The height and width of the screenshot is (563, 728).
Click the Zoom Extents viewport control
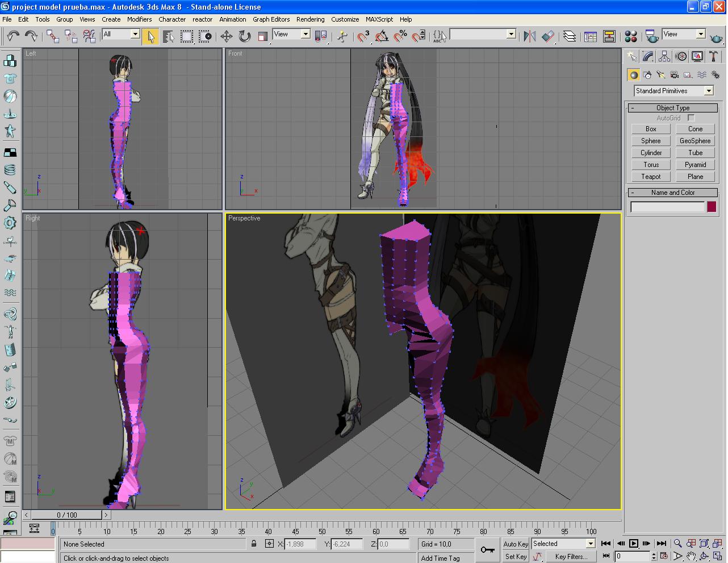coord(704,544)
